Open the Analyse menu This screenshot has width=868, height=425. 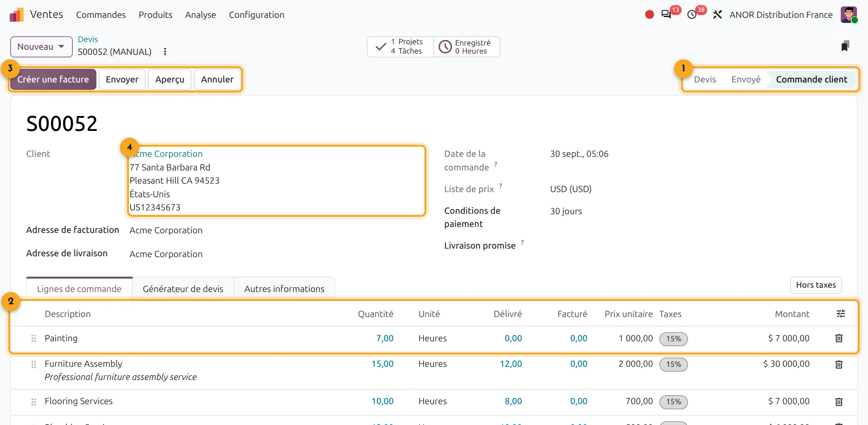200,15
